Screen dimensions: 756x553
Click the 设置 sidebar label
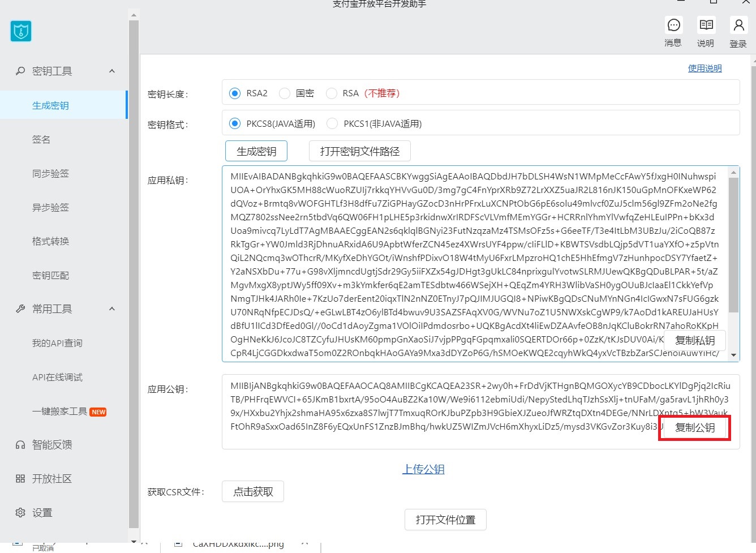coord(42,513)
